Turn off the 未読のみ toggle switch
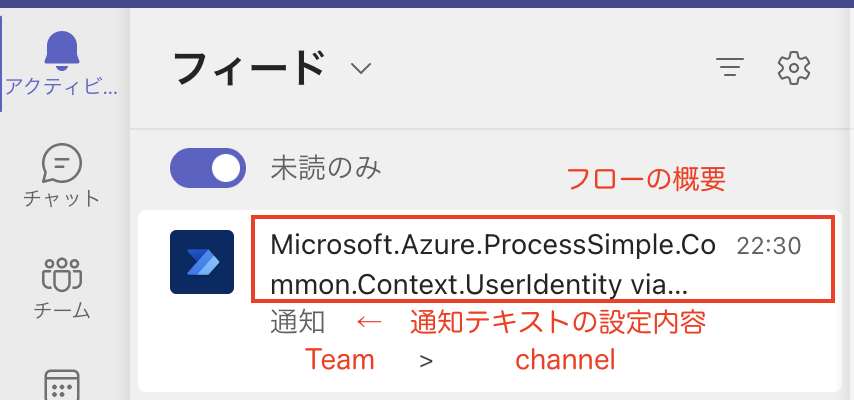 tap(208, 168)
